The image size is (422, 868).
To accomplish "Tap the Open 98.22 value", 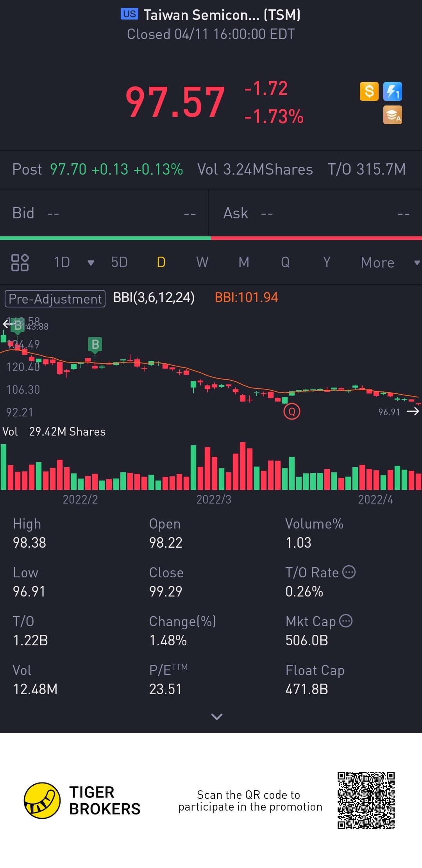I will point(166,543).
